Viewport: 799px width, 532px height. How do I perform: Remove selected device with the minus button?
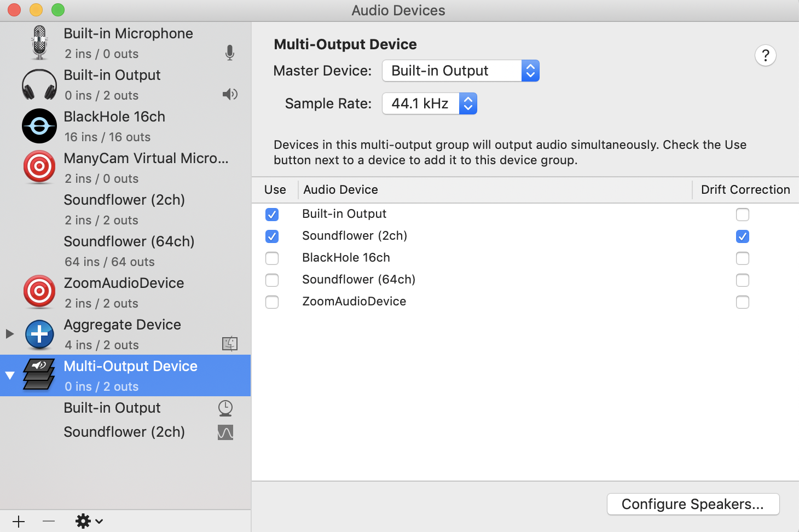pos(49,522)
